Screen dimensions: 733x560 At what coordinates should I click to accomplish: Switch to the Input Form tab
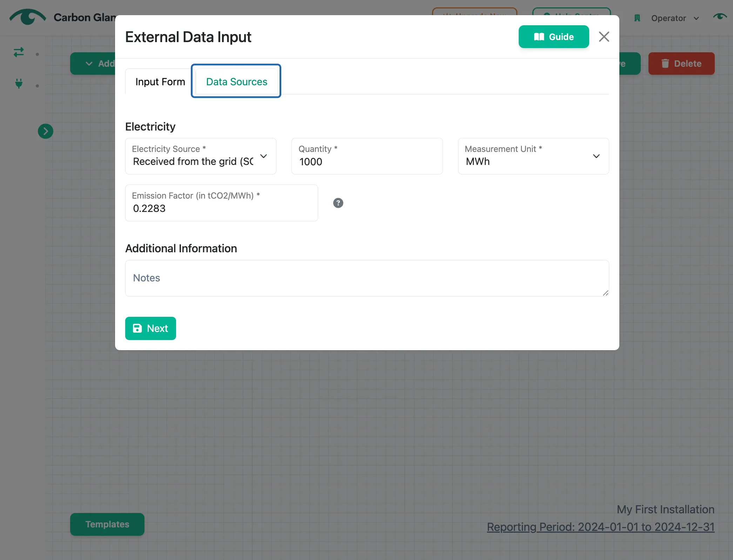(x=160, y=81)
